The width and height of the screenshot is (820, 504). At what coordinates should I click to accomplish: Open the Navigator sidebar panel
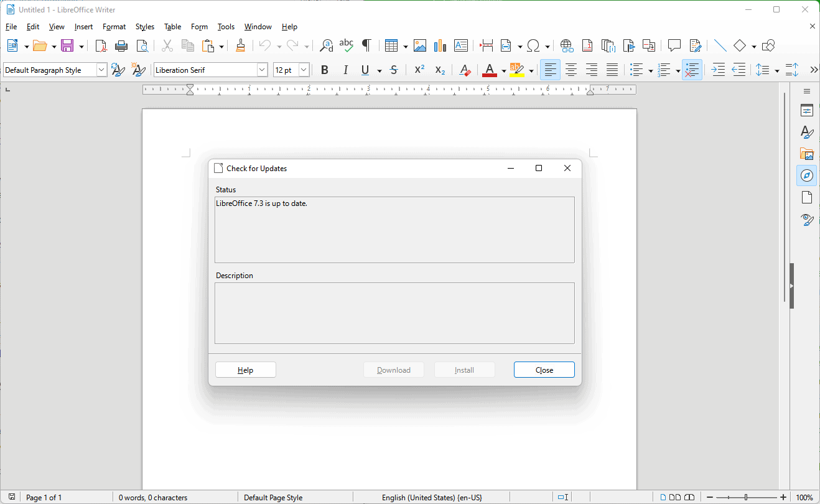click(x=806, y=175)
